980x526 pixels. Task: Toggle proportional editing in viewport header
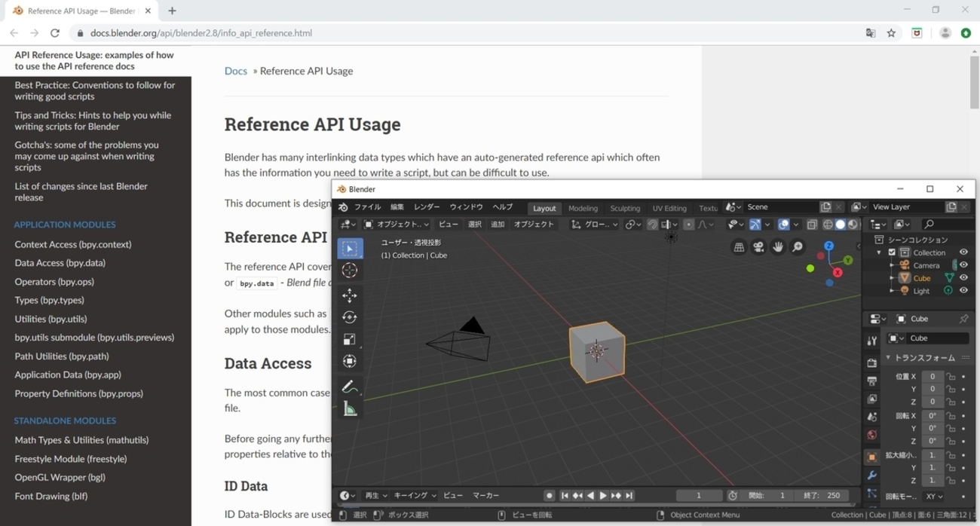point(688,225)
